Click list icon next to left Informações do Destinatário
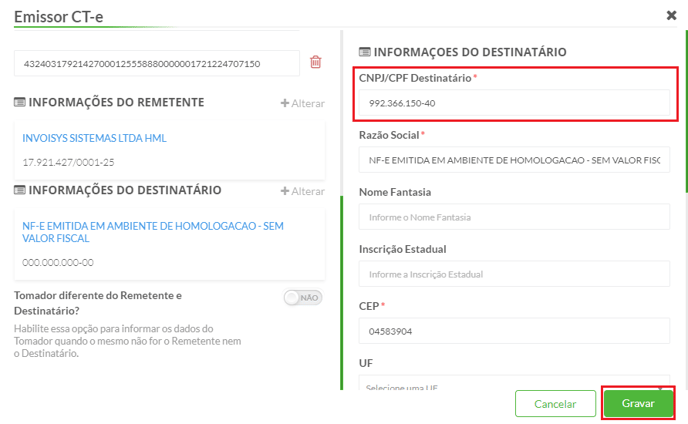This screenshot has width=688, height=424. tap(20, 190)
